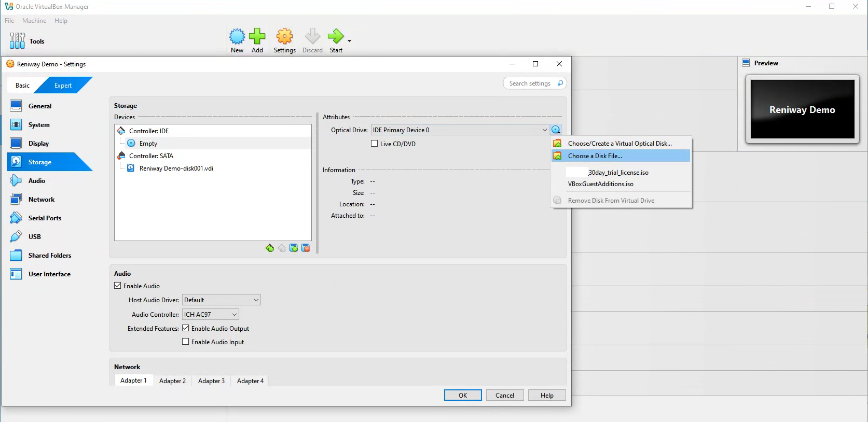
Task: Switch to the Adapter 4 tab
Action: pos(250,381)
